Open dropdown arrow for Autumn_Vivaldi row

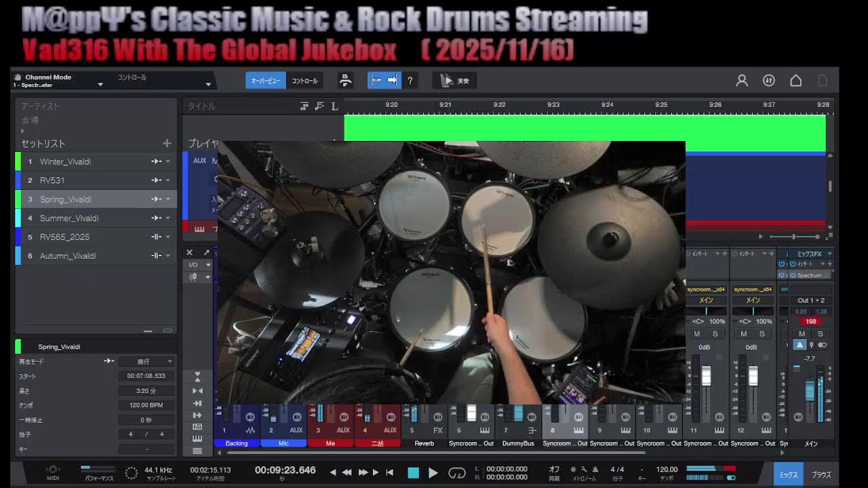point(168,256)
